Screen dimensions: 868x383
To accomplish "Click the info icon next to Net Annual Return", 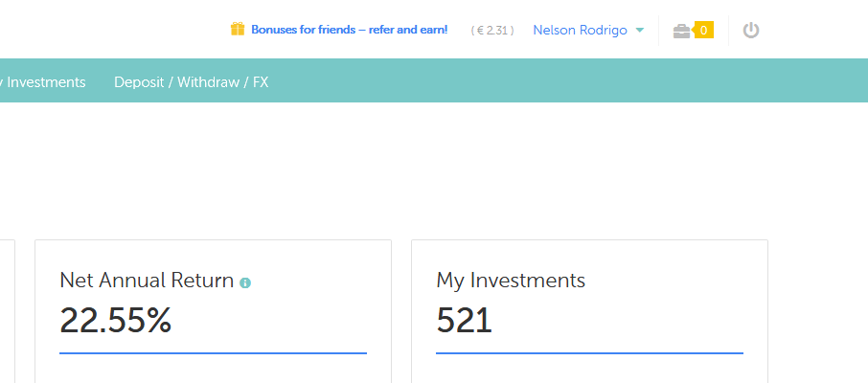I will click(x=245, y=282).
